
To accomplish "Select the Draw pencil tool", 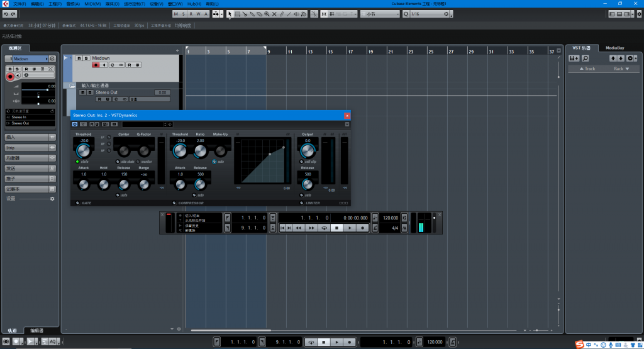I will click(282, 14).
